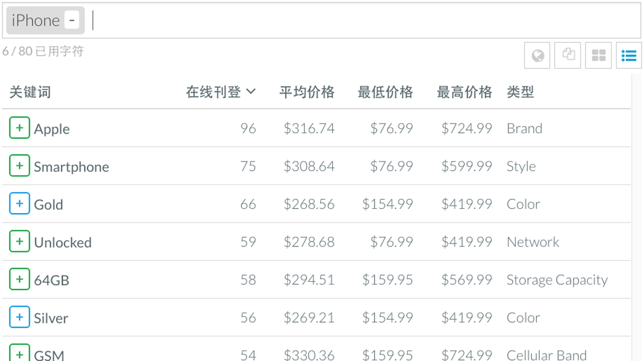Click the copy keywords icon
Screen dimensions: 644x361
click(568, 55)
